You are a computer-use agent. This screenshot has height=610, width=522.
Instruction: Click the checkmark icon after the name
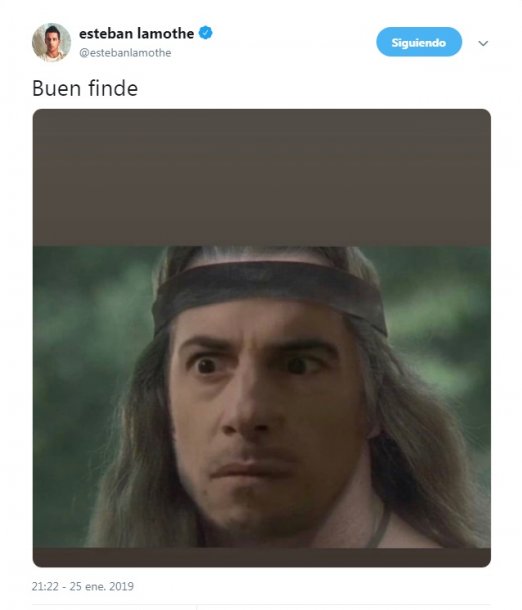click(206, 33)
